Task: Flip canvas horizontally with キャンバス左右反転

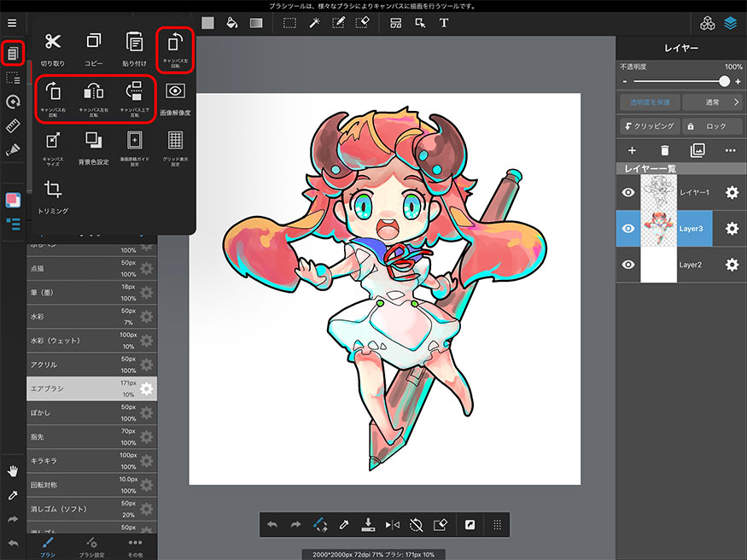Action: (94, 99)
